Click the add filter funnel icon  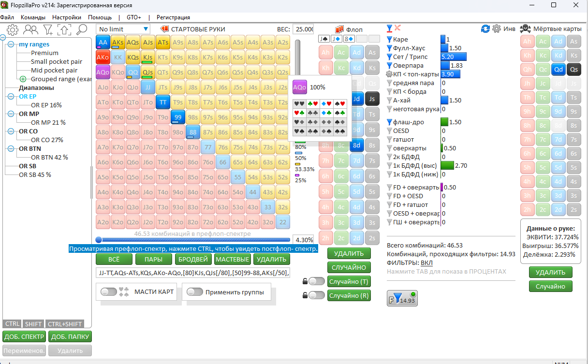coord(48,30)
